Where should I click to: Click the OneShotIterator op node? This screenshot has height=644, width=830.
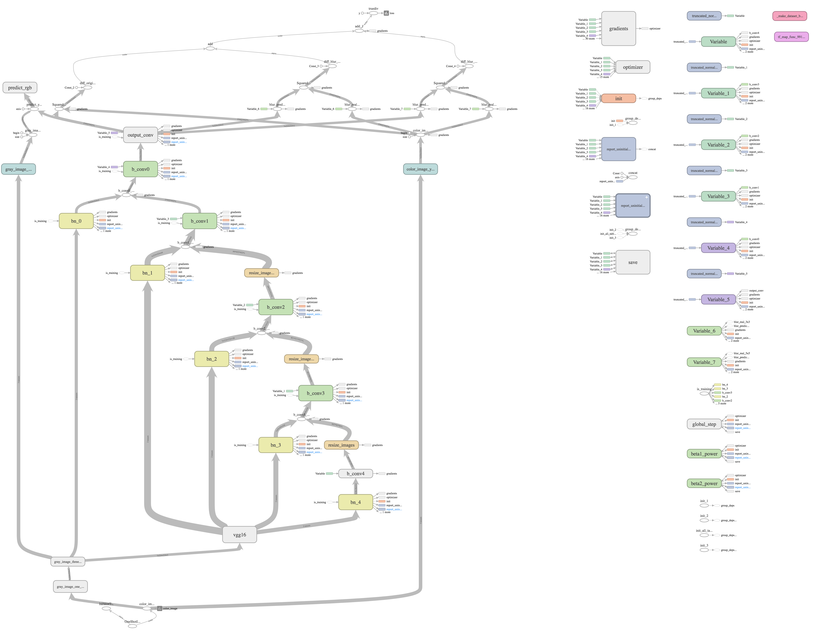132,626
